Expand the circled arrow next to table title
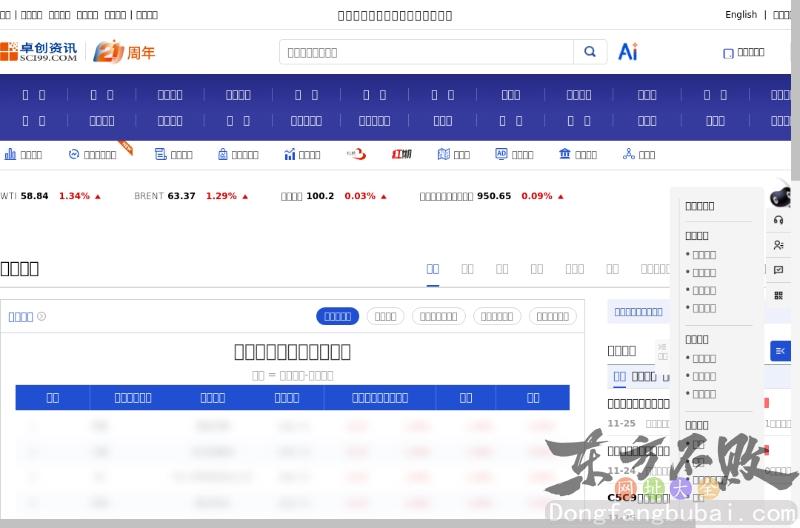Screen dimensions: 800x528 click(42, 317)
